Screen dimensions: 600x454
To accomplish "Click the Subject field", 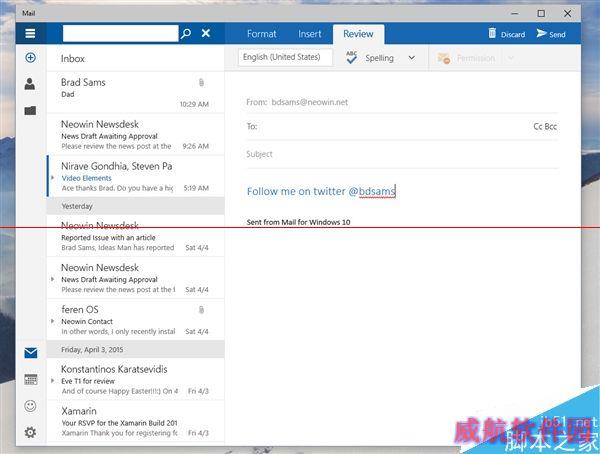I will tap(402, 154).
